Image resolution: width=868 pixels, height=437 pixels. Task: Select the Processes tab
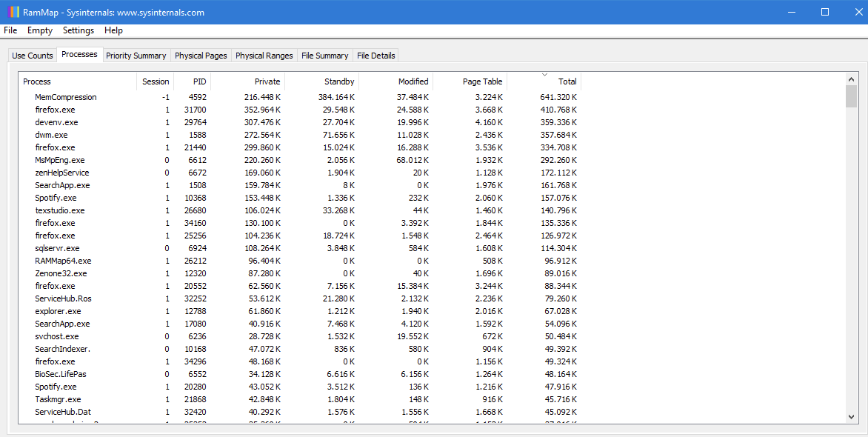[x=80, y=54]
